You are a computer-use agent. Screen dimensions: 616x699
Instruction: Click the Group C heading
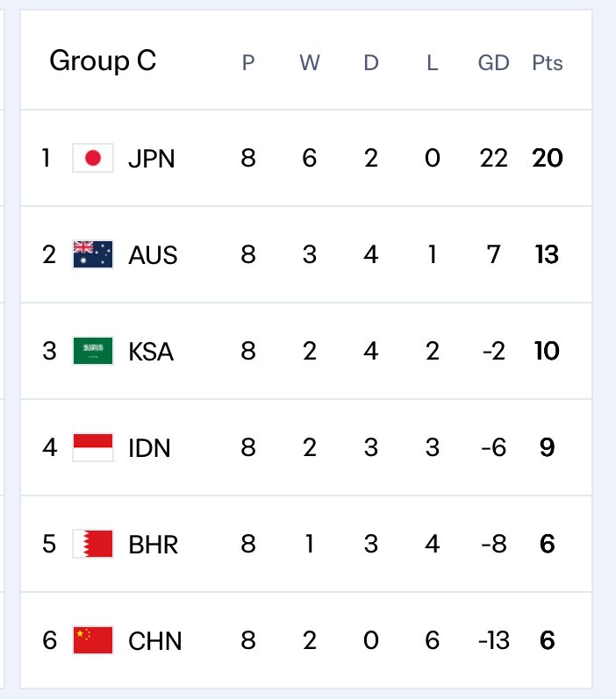[x=103, y=61]
